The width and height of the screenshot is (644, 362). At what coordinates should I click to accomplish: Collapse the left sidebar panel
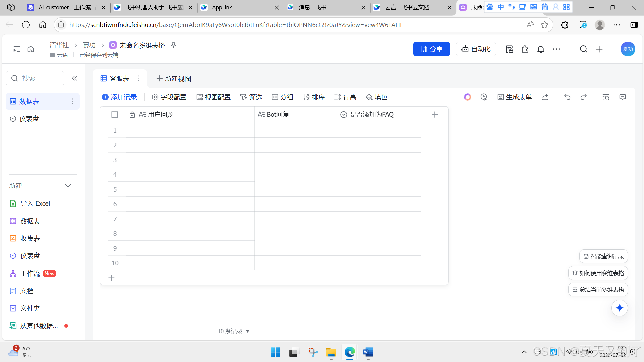tap(74, 78)
